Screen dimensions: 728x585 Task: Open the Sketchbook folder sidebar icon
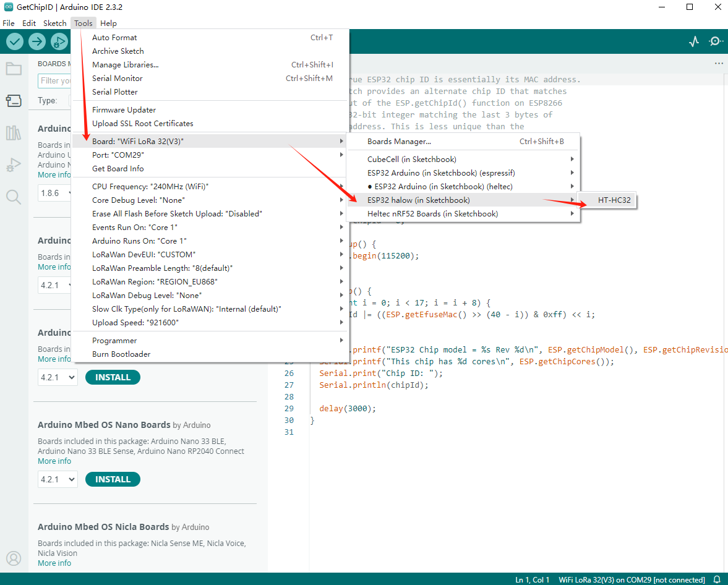14,69
